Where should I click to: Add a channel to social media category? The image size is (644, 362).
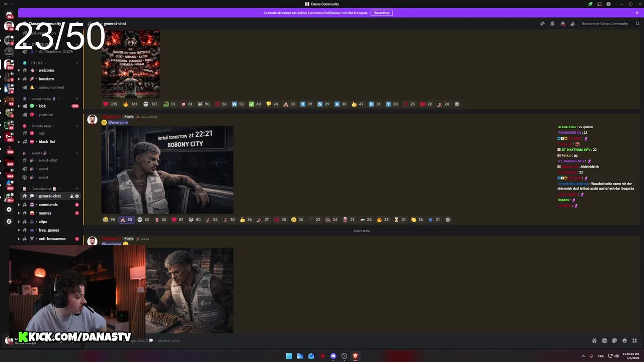click(77, 99)
